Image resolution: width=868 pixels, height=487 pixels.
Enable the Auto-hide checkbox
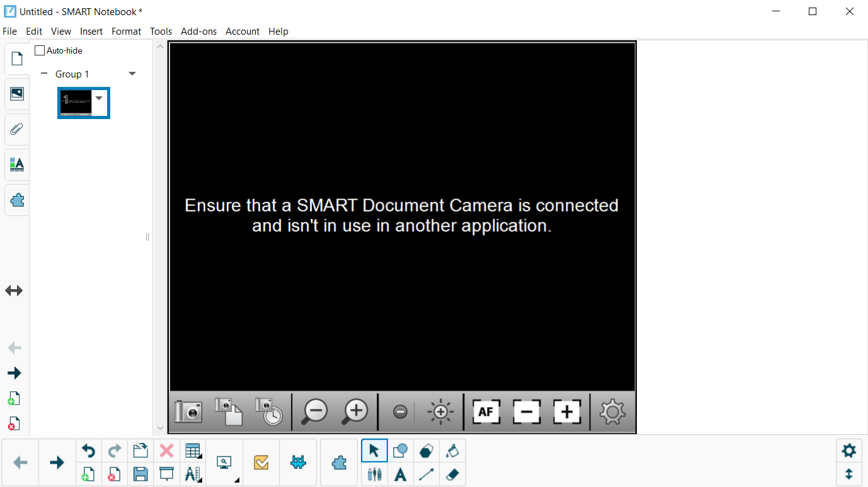(40, 50)
